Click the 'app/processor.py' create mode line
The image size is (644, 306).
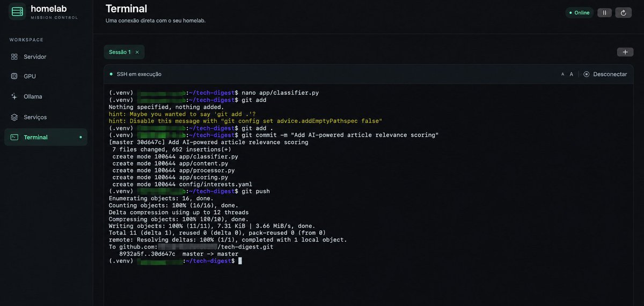pos(173,170)
